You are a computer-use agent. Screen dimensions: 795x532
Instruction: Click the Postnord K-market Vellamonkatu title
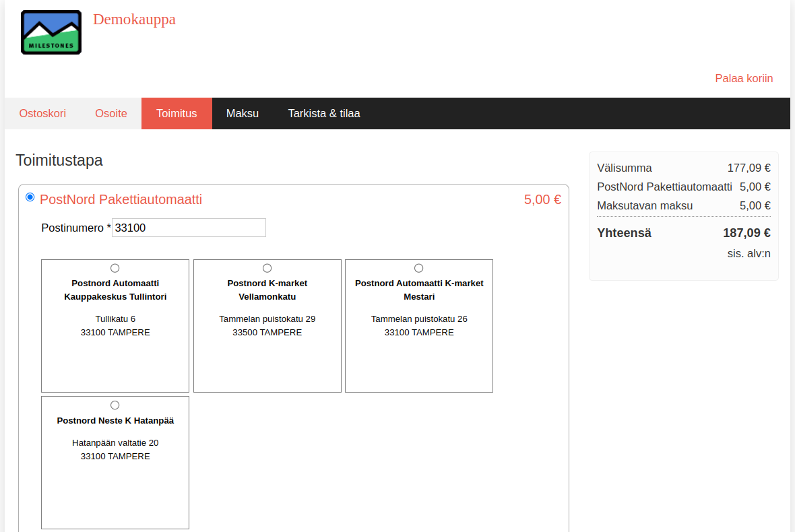click(x=267, y=290)
